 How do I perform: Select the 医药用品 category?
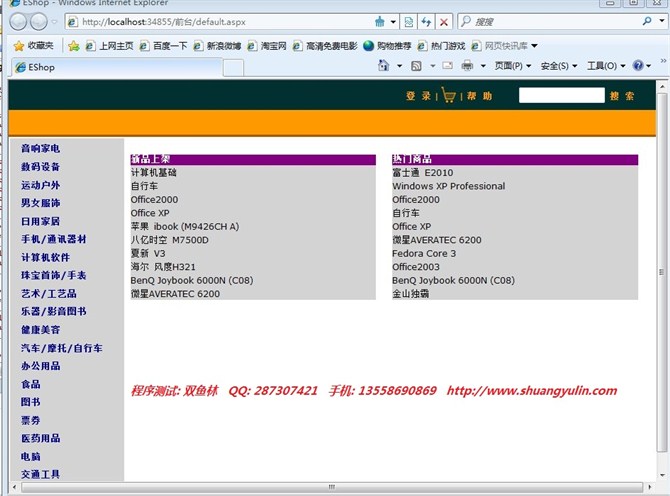[x=41, y=438]
